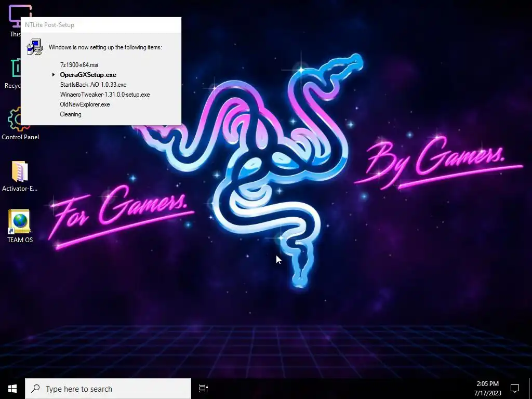532x399 pixels.
Task: Select the OldNewExplorer.exe list entry
Action: tap(85, 104)
